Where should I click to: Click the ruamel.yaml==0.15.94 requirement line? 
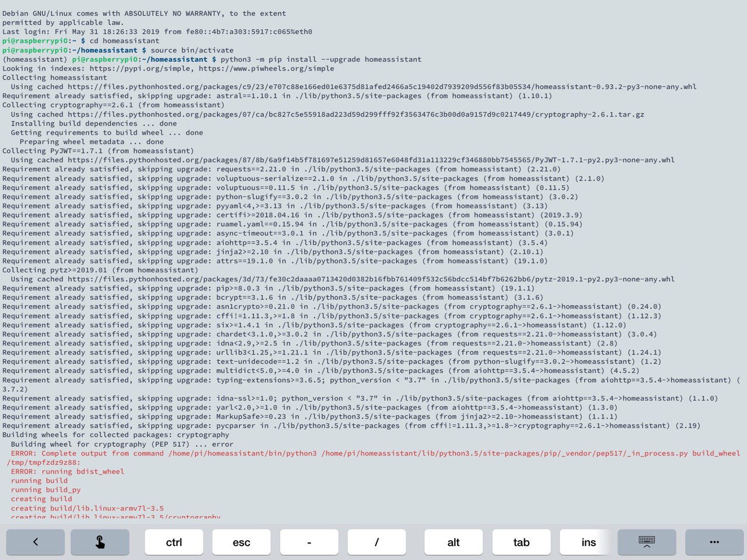292,224
